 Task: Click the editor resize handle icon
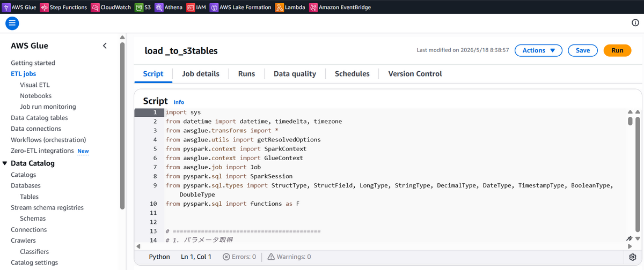(x=630, y=238)
